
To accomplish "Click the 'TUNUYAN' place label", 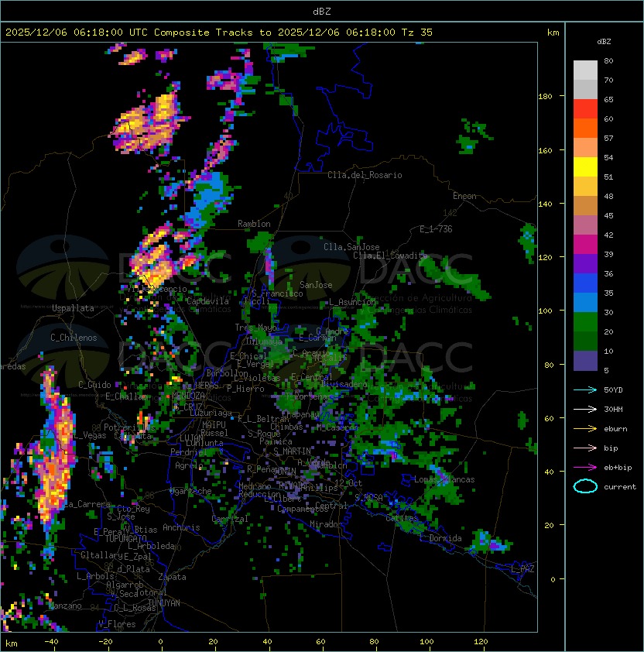I will coord(164,603).
